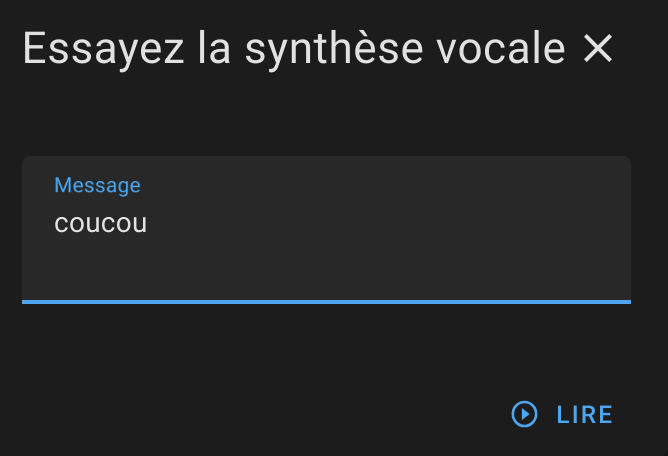Play the 'coucou' message aloud
The width and height of the screenshot is (668, 456).
tap(562, 414)
